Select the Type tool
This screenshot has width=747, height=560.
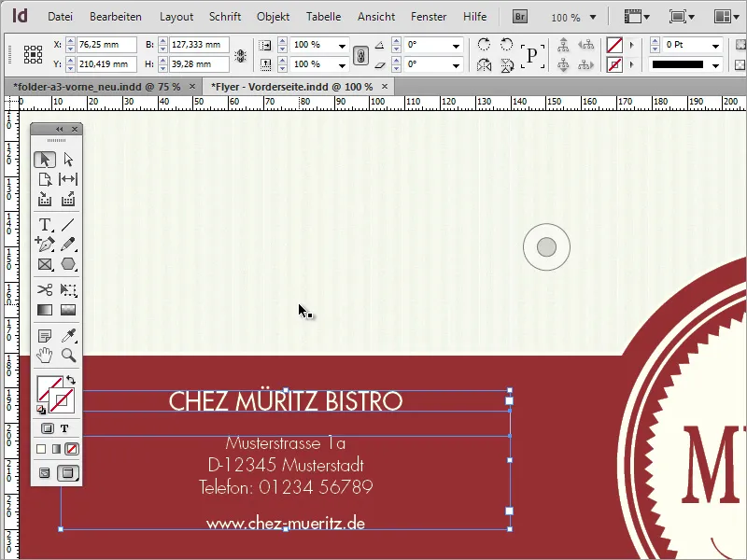[45, 224]
